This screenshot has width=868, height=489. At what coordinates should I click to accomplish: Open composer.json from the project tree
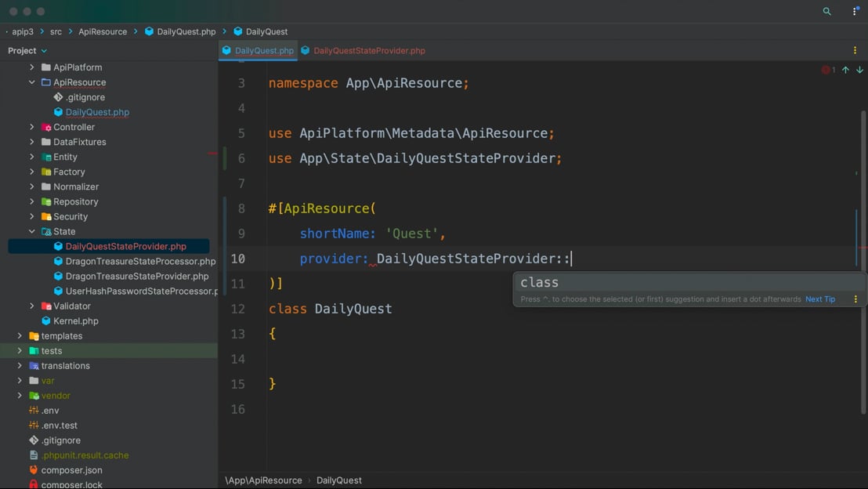pos(71,470)
